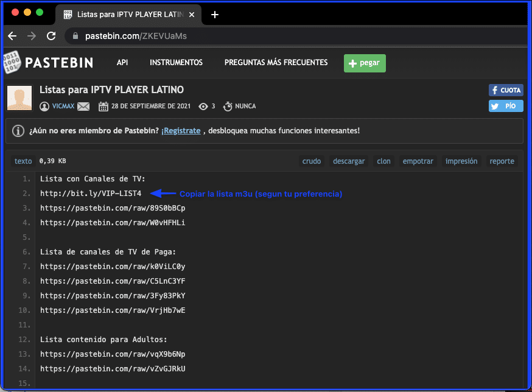Click the VICMAX profile avatar thumbnail
Screen dimensions: 532x392
[19, 98]
